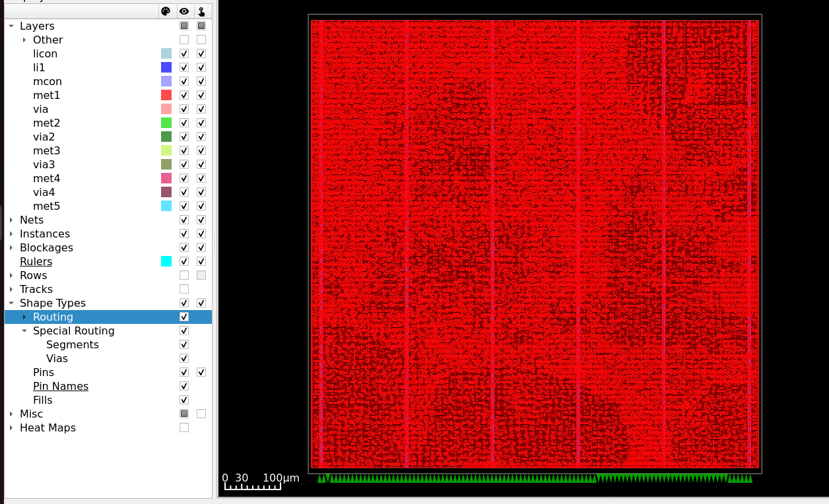Image resolution: width=829 pixels, height=504 pixels.
Task: Collapse the Shape Types group
Action: click(x=11, y=303)
